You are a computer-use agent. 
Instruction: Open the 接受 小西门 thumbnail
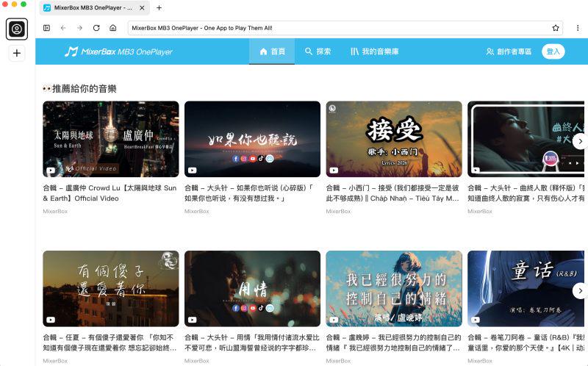[x=394, y=139]
